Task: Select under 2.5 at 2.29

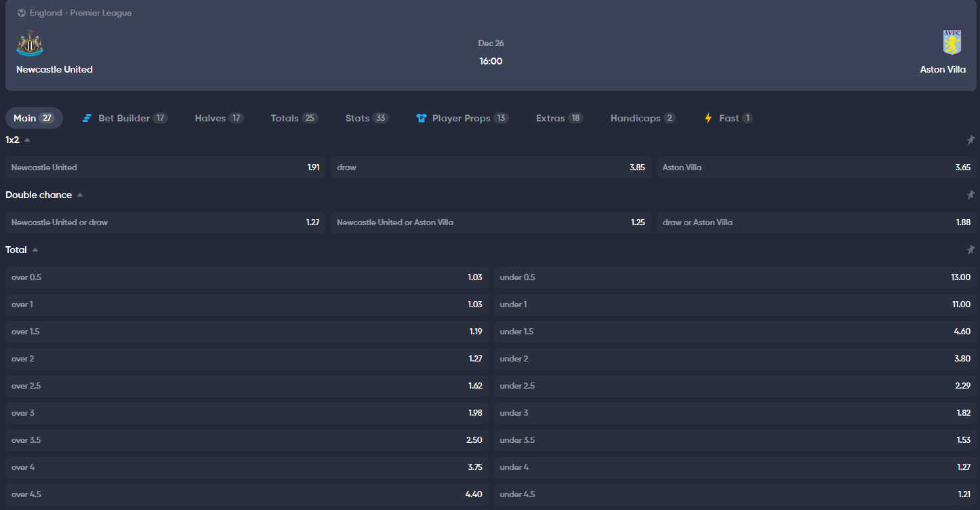Action: pyautogui.click(x=735, y=386)
